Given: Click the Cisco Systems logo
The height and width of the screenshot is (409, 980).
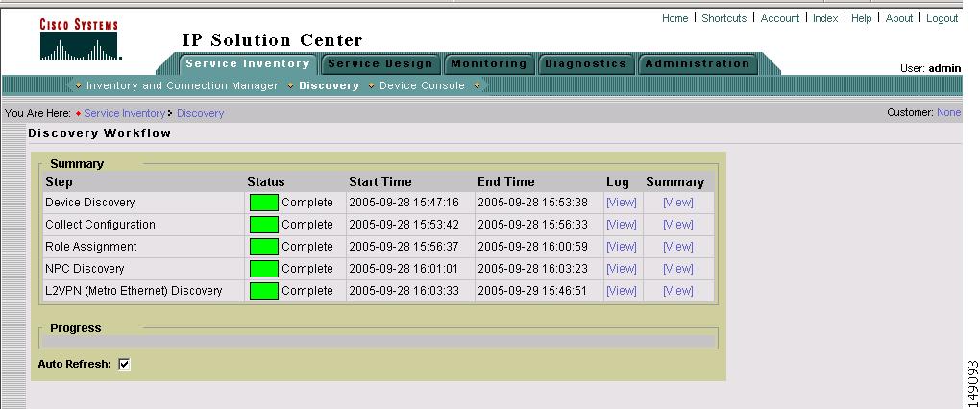Looking at the screenshot, I should click(x=80, y=39).
